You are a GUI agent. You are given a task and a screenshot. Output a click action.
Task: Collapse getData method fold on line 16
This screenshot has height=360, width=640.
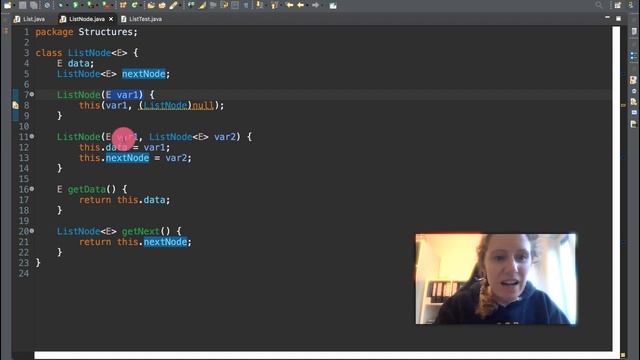click(x=32, y=189)
